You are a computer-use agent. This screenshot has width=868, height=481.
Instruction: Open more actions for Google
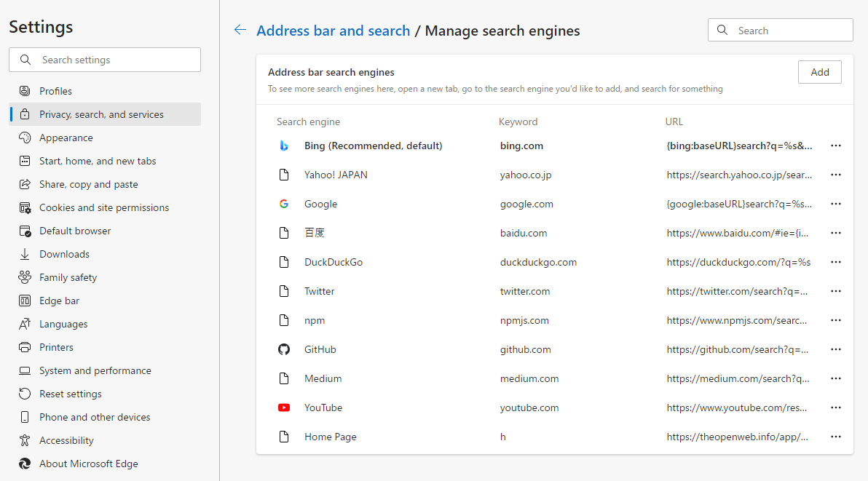click(836, 204)
